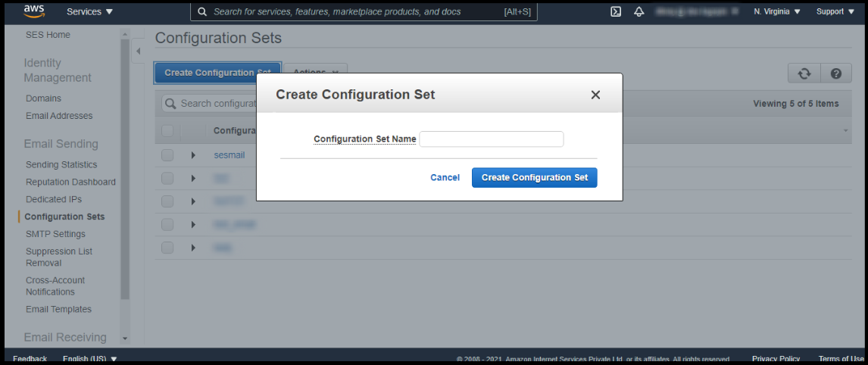Open the notifications bell
The width and height of the screenshot is (868, 365).
coord(639,11)
